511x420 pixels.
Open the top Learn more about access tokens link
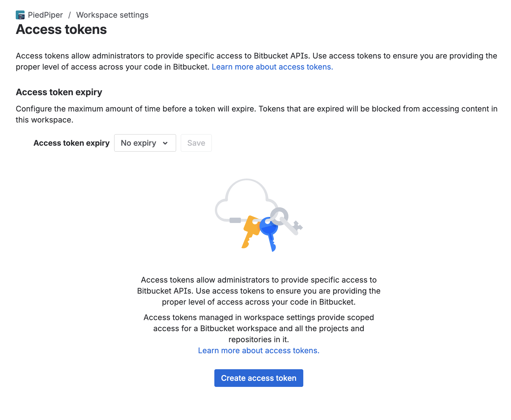coord(272,67)
